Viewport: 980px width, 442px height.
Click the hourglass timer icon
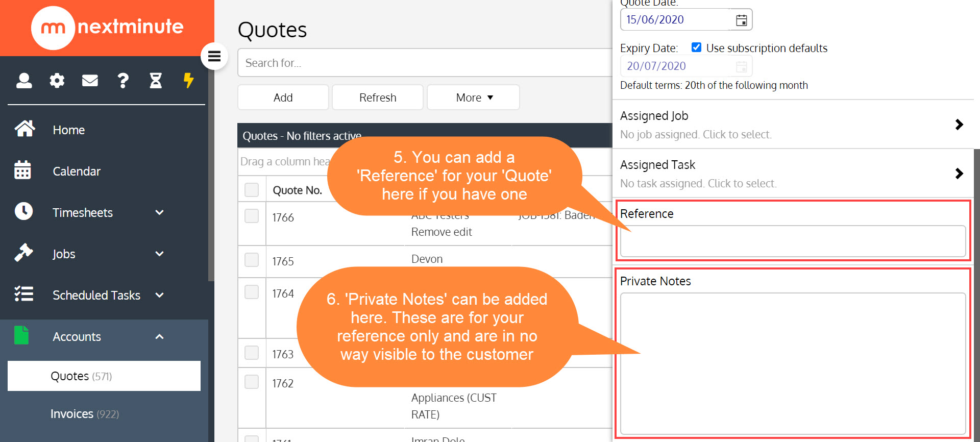[156, 81]
